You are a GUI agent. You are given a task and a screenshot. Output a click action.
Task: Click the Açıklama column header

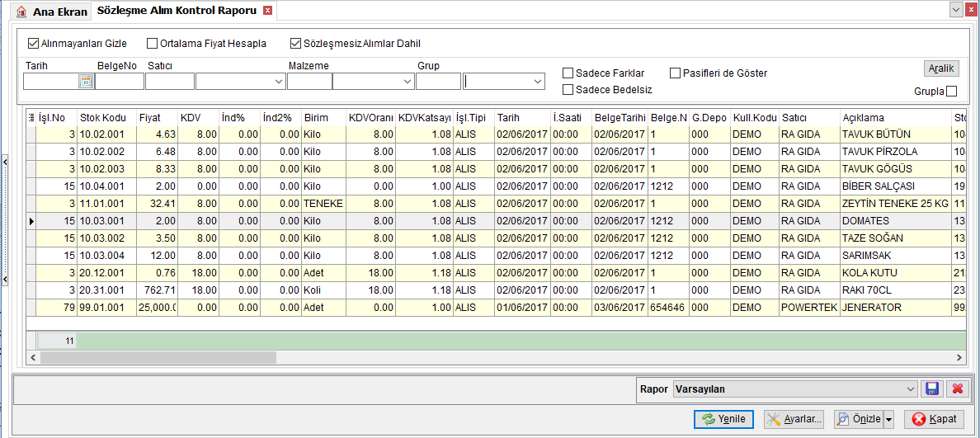[896, 117]
